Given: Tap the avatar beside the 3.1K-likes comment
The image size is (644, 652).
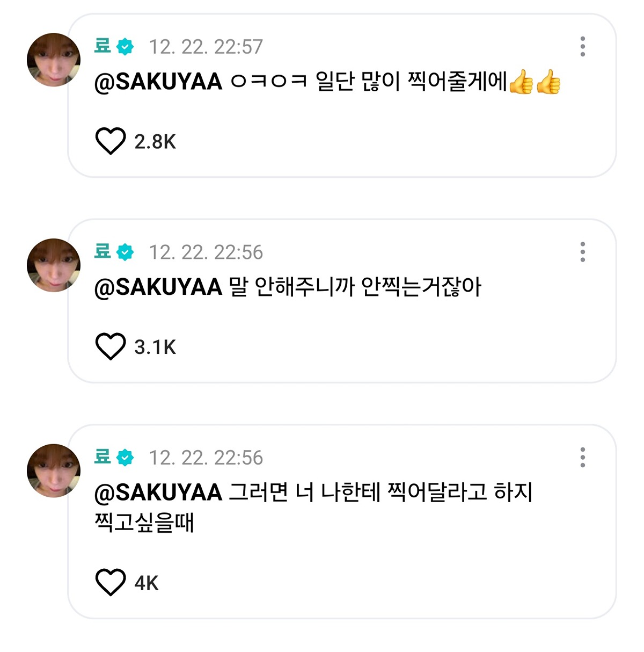Looking at the screenshot, I should 54,265.
